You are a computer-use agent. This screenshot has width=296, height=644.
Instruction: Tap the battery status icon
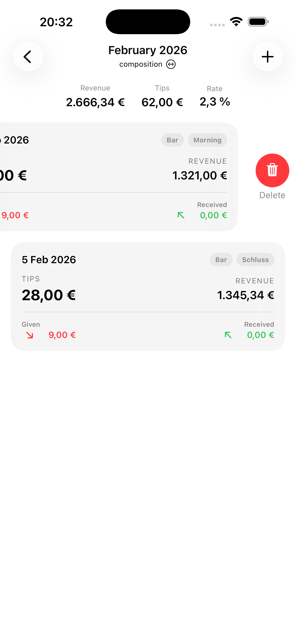click(x=258, y=22)
